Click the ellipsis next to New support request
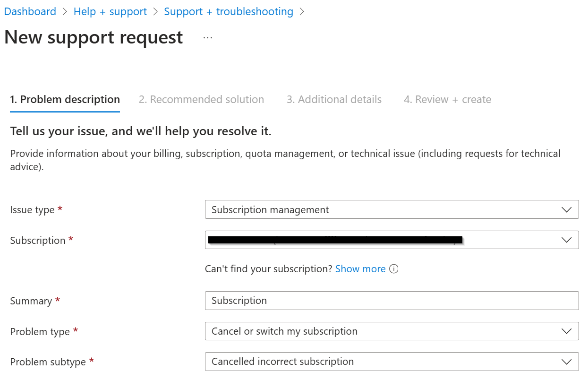The image size is (588, 380). tap(207, 37)
